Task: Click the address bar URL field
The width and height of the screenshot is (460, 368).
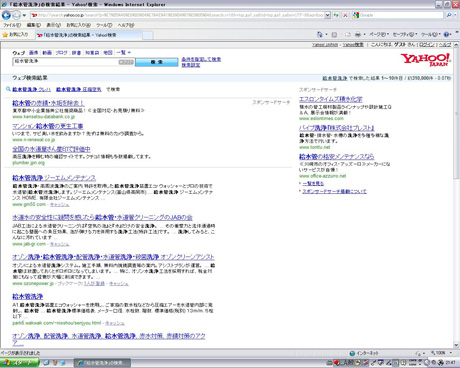Action: 177,15
